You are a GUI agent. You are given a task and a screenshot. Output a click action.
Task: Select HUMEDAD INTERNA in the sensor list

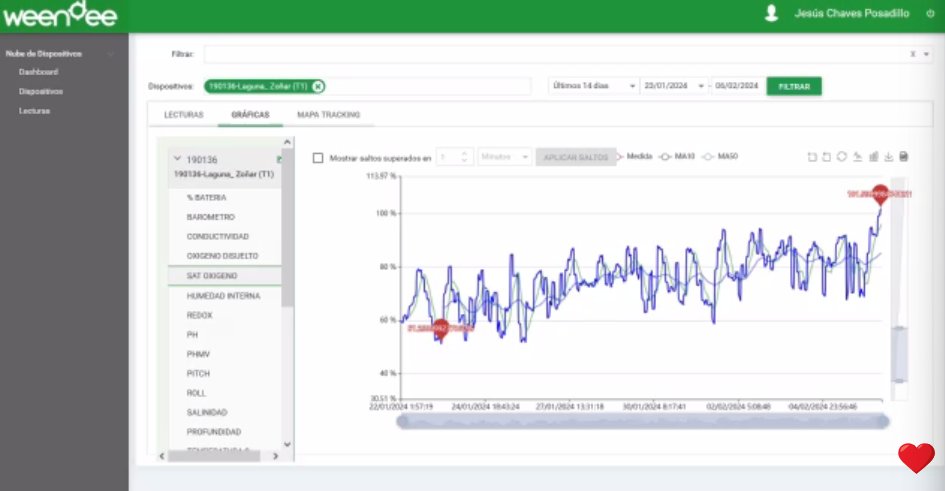point(225,296)
